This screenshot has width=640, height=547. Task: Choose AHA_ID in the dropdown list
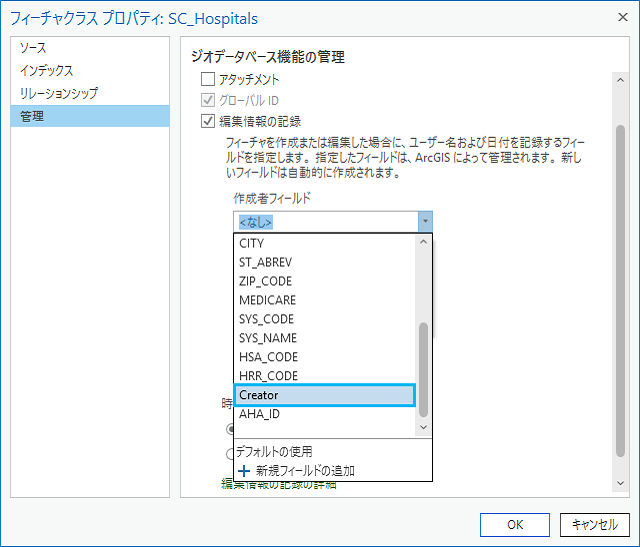click(324, 414)
